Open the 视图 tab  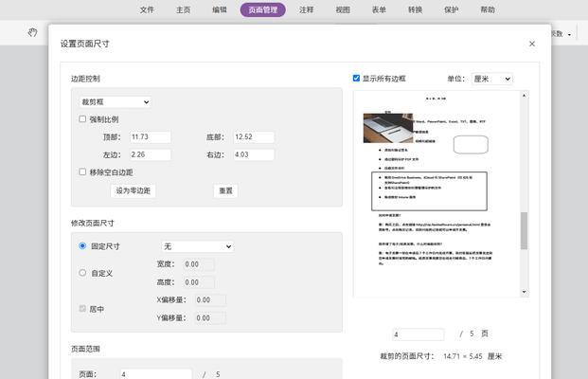pos(343,9)
